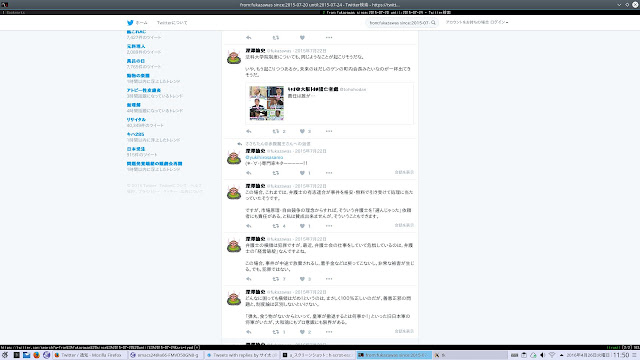Like the reply tweet mentioning @yukihirosasano
The width and height of the screenshot is (640, 360).
click(302, 173)
